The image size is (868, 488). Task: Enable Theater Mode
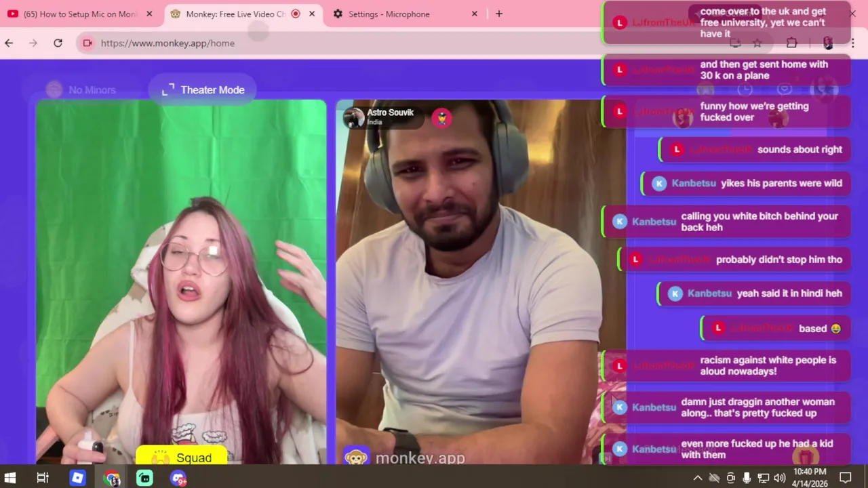click(203, 89)
